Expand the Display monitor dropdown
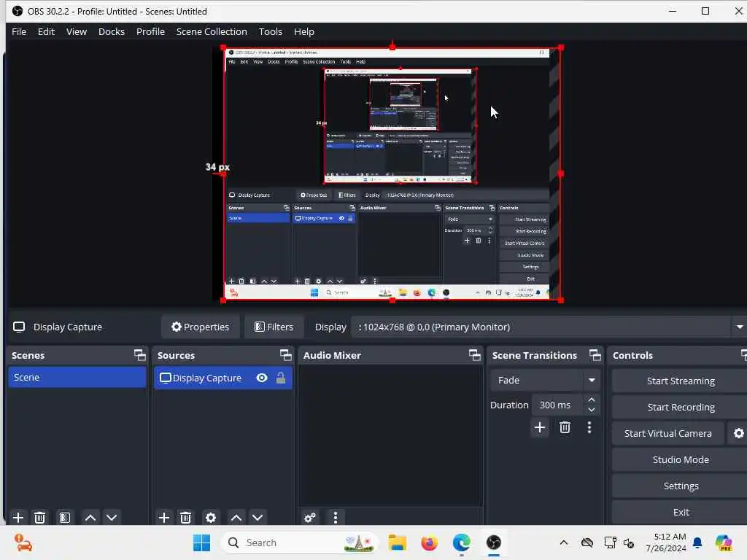Screen dimensions: 747x560 pos(740,327)
